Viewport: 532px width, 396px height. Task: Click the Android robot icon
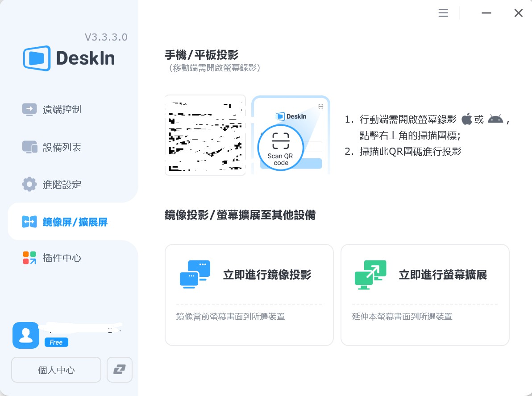495,119
